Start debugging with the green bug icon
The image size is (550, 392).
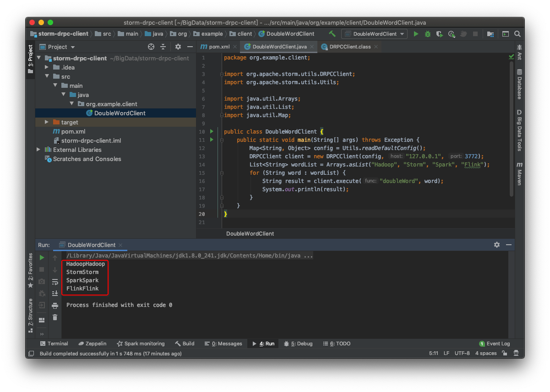click(x=427, y=34)
